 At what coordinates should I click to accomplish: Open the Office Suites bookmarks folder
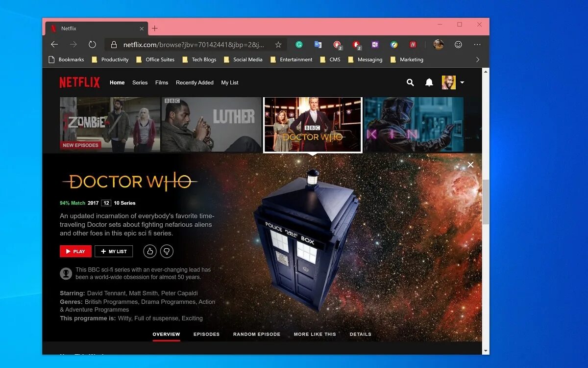click(155, 60)
